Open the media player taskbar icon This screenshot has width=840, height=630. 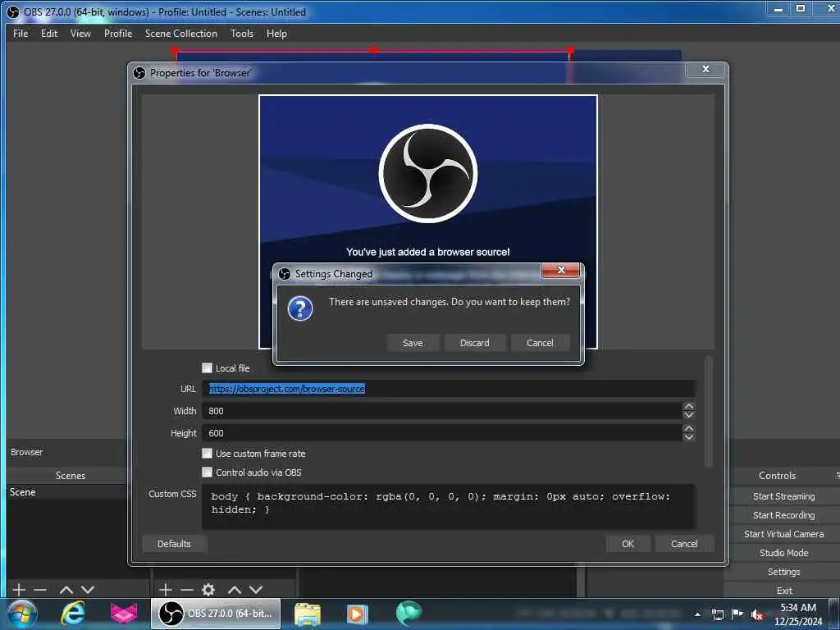357,614
